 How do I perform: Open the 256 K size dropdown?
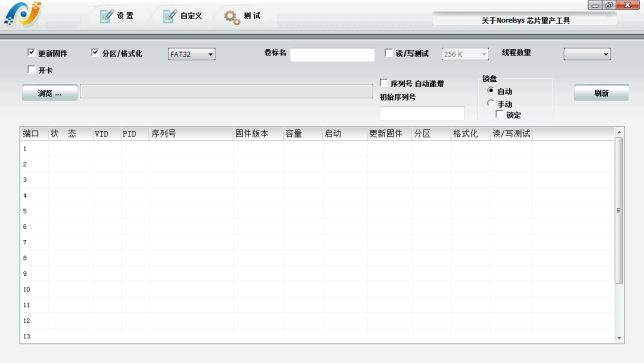(x=465, y=54)
